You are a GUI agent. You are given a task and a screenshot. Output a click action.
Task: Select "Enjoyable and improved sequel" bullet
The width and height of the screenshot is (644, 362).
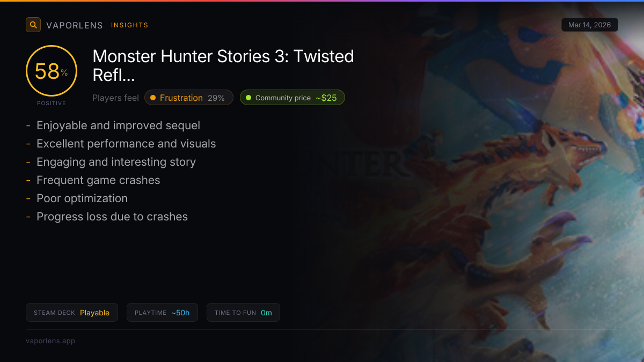[x=118, y=125]
